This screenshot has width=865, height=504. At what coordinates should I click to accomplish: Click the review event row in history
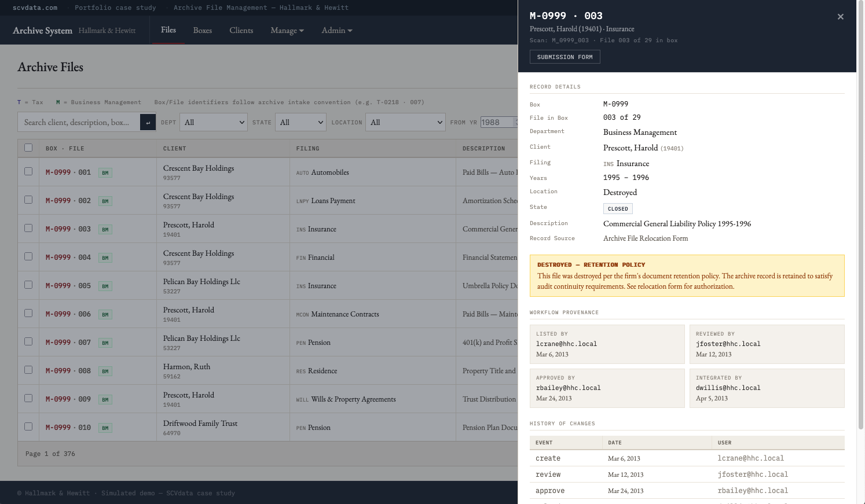687,474
